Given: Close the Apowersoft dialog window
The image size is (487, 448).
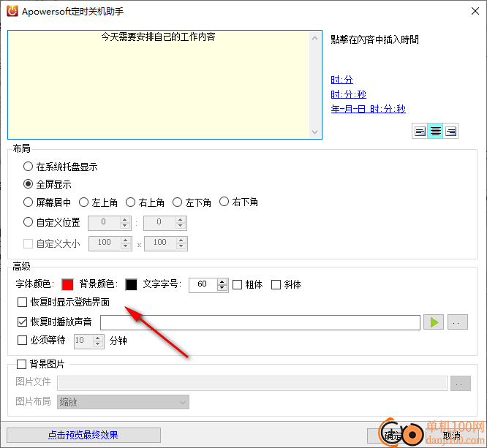Looking at the screenshot, I should click(x=475, y=11).
